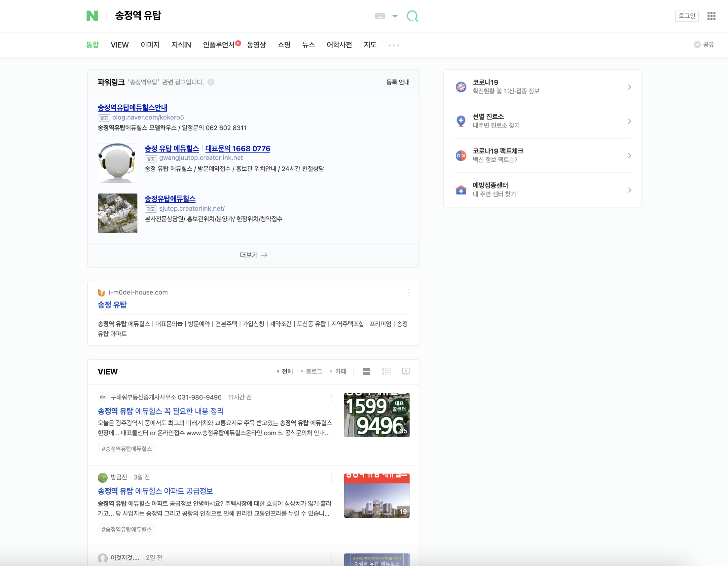Select the 뉴스 tab

point(308,45)
